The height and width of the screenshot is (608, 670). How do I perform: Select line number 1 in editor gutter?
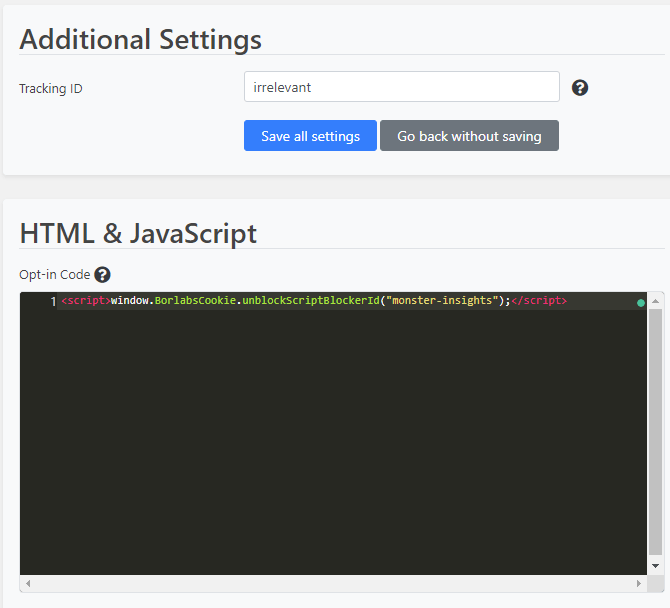pyautogui.click(x=53, y=302)
